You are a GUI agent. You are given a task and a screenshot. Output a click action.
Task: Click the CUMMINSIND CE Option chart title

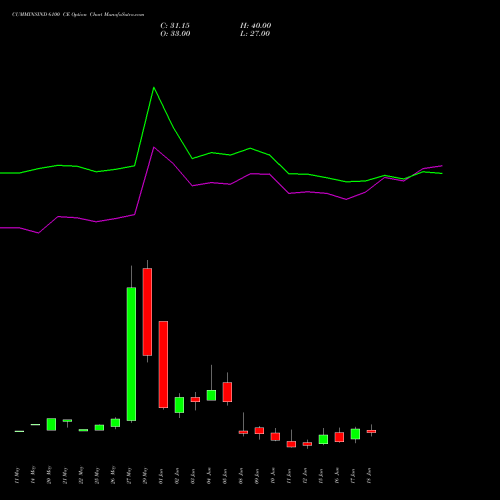point(78,15)
